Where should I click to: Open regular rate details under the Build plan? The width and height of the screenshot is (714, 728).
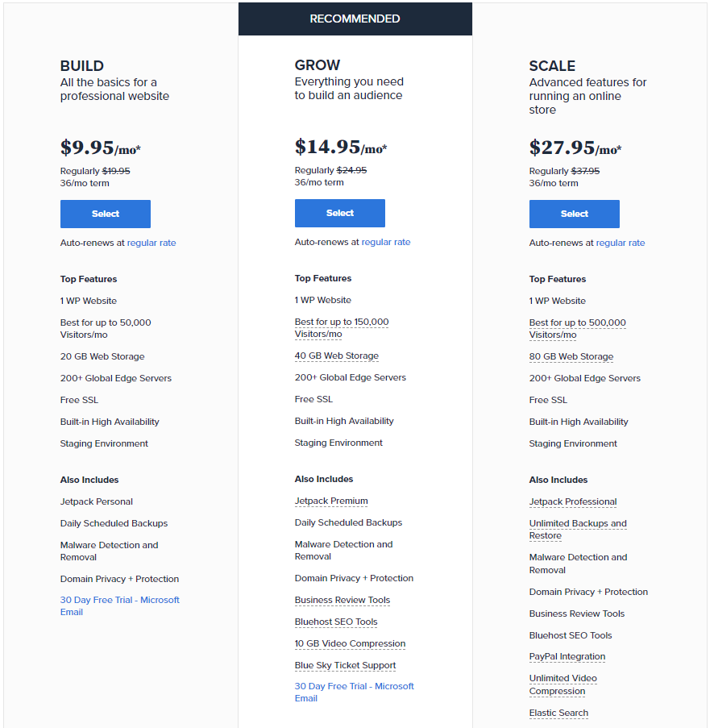click(150, 243)
